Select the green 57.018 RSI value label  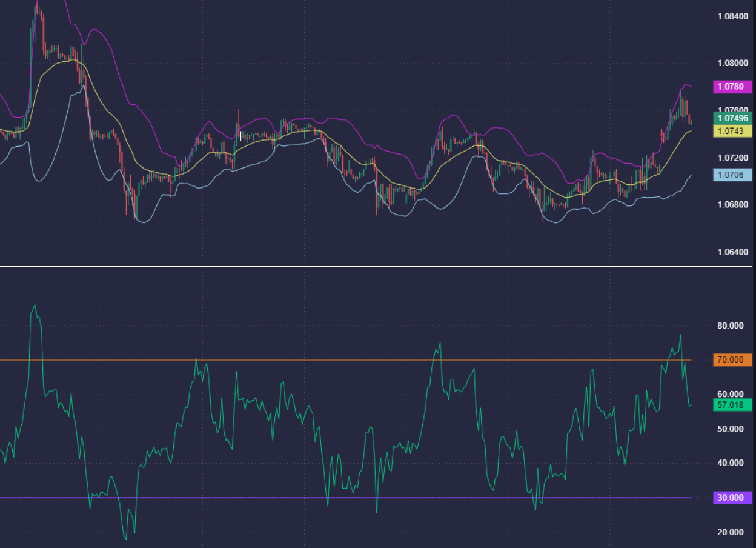(732, 405)
